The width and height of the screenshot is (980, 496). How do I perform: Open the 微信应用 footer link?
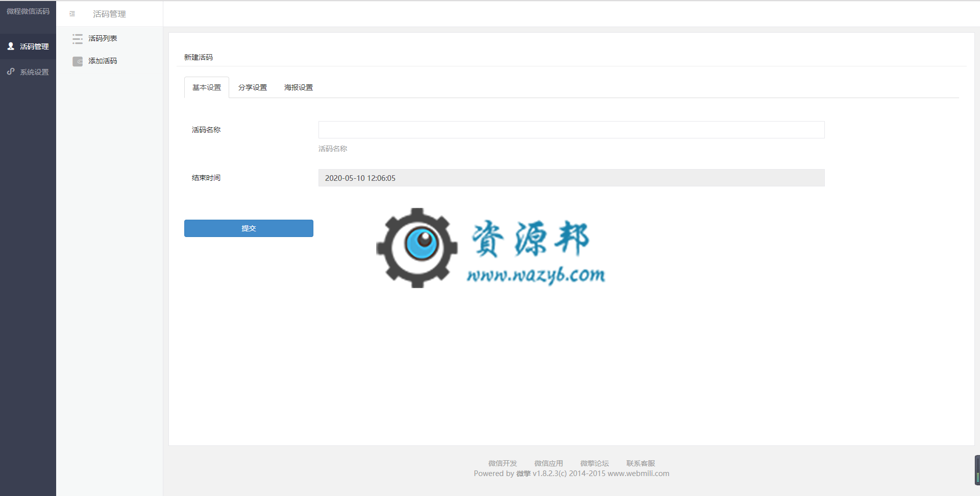point(549,463)
